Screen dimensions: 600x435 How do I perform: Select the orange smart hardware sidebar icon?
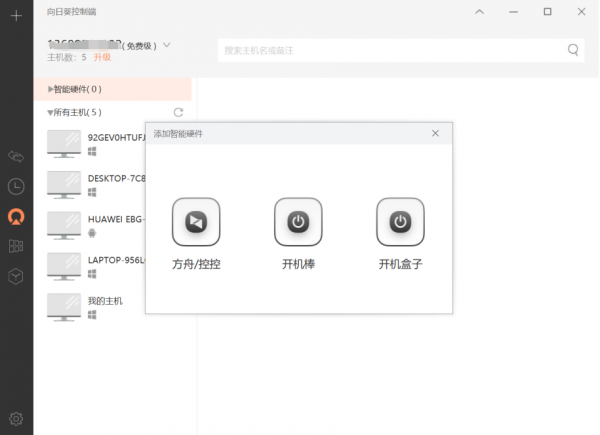point(16,216)
